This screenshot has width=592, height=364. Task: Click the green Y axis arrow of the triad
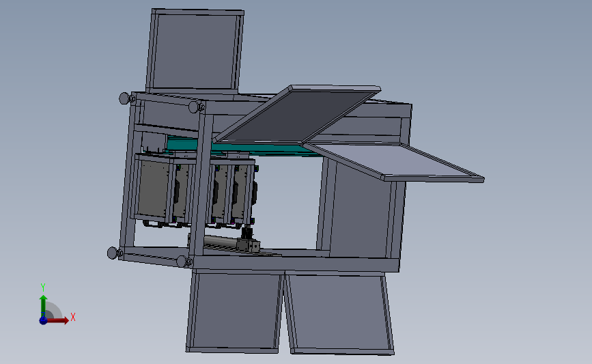click(44, 306)
